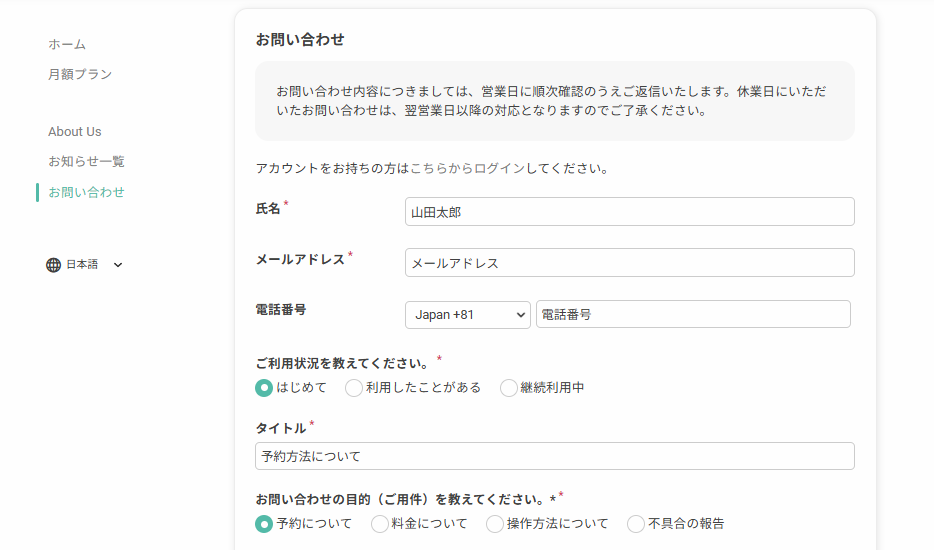Open 月額プラン in the sidebar
The width and height of the screenshot is (934, 550).
click(80, 74)
